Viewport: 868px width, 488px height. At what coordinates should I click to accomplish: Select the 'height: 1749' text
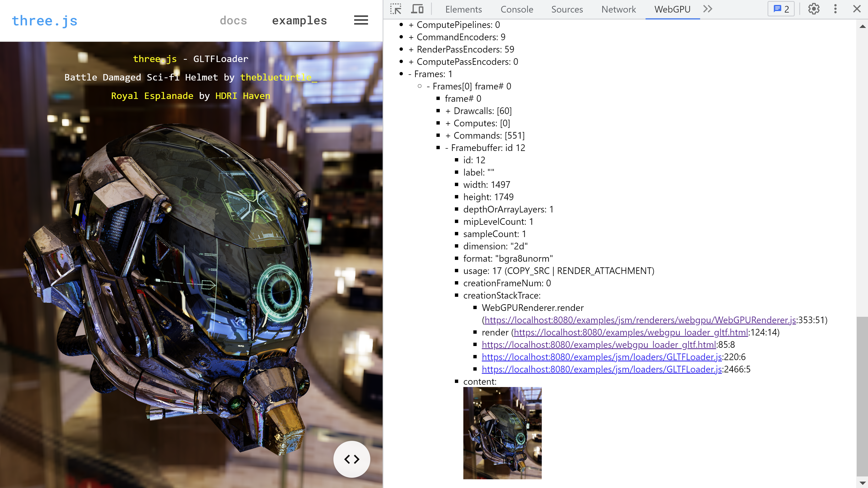488,197
